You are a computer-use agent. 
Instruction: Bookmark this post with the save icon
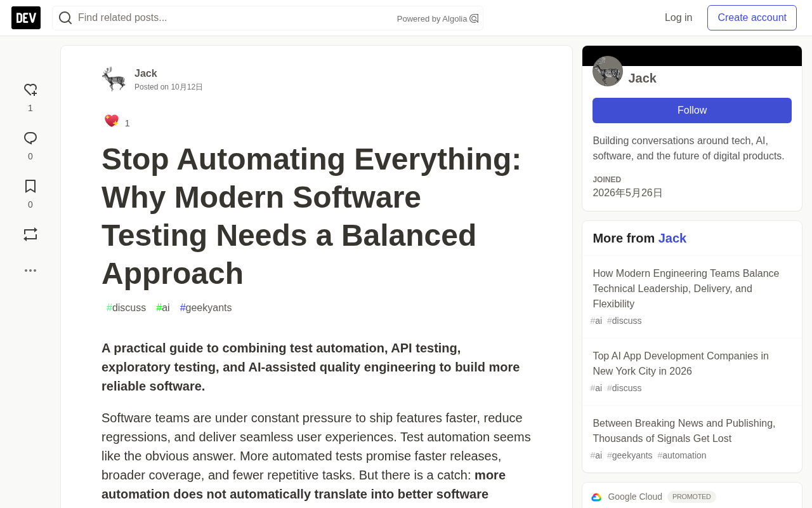pos(30,186)
